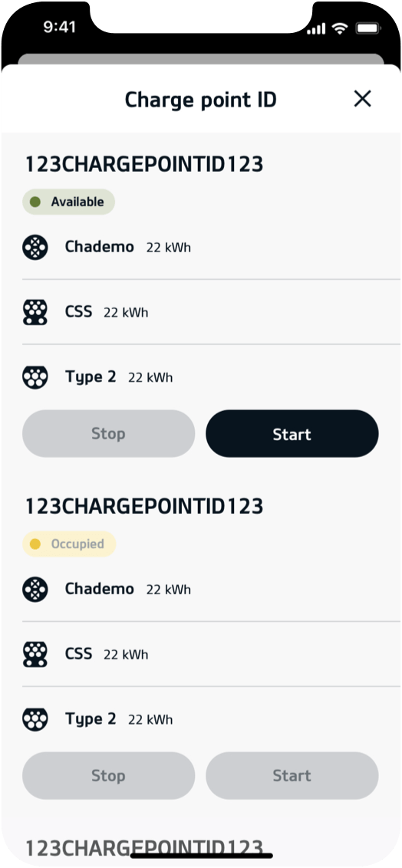Tap Stop on the available charge point
Screen dimensions: 402x868
pyautogui.click(x=108, y=434)
